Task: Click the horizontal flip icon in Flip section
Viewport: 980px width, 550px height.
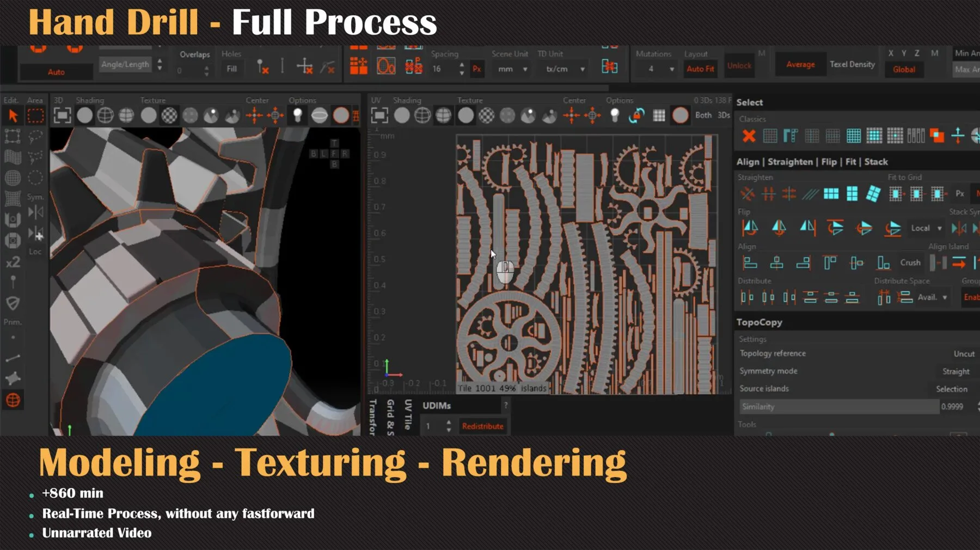Action: point(750,229)
